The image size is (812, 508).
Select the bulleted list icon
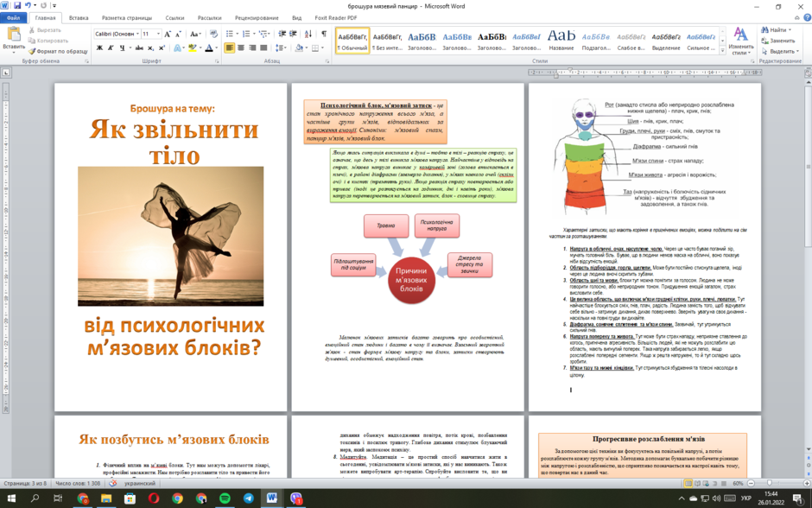point(230,34)
